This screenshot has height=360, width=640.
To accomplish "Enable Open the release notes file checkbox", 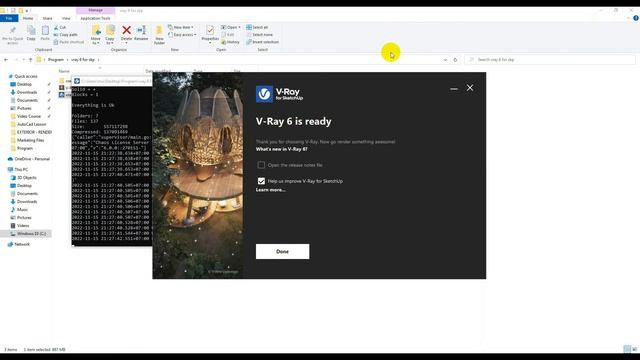I will tap(261, 165).
